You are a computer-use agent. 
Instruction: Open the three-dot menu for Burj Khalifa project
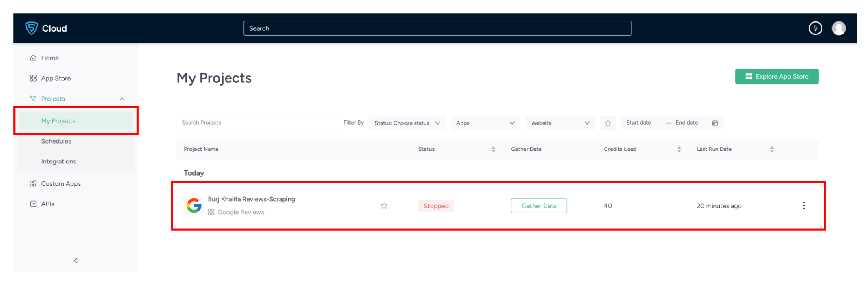[x=804, y=206]
